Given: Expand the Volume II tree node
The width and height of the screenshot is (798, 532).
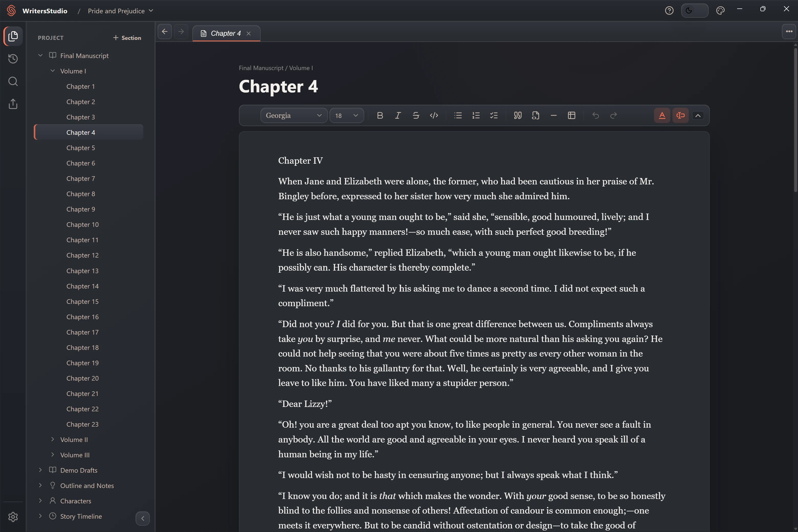Looking at the screenshot, I should tap(53, 439).
